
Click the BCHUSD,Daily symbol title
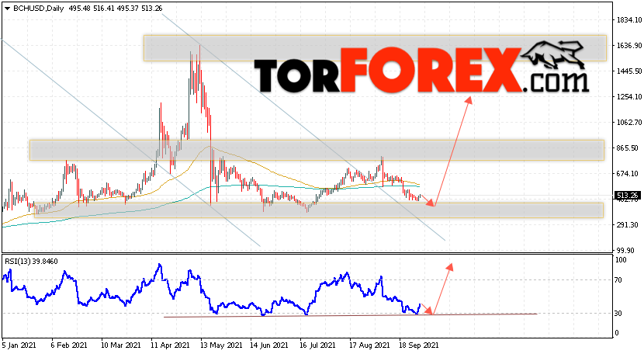pos(38,9)
